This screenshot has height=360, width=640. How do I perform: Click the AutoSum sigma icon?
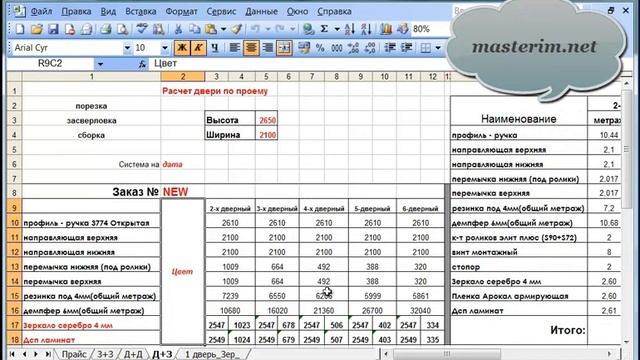coord(324,29)
